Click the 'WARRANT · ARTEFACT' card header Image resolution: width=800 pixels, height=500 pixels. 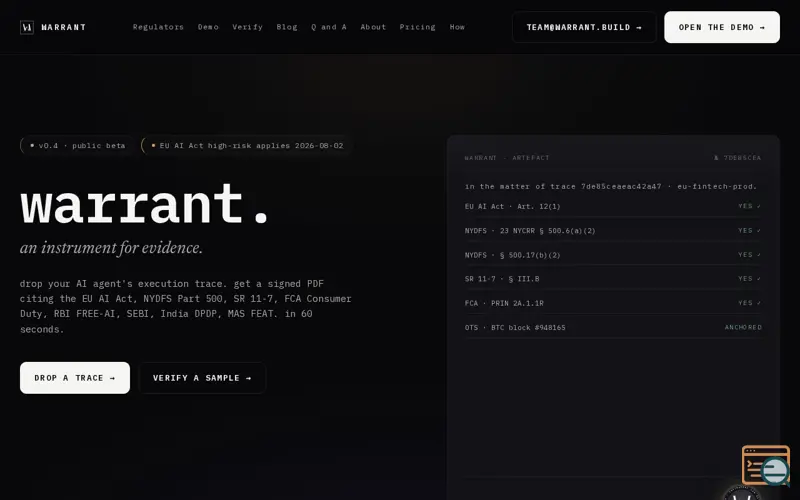coord(507,158)
